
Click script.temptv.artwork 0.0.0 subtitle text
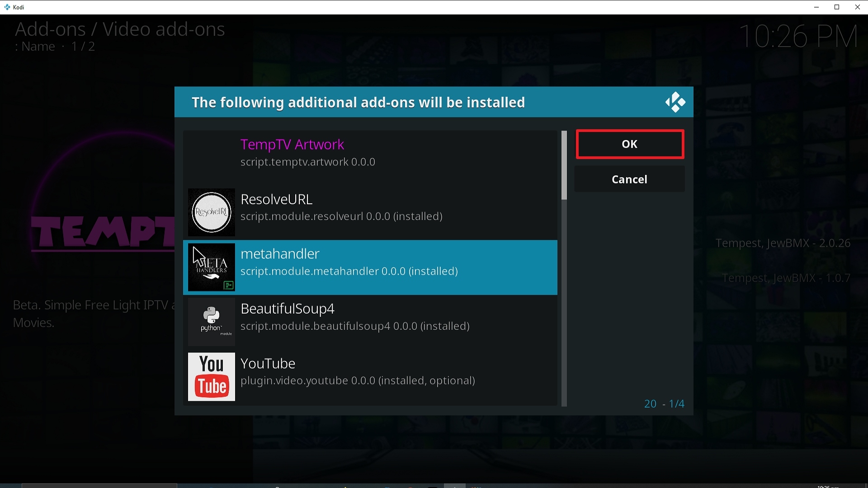[x=307, y=162]
